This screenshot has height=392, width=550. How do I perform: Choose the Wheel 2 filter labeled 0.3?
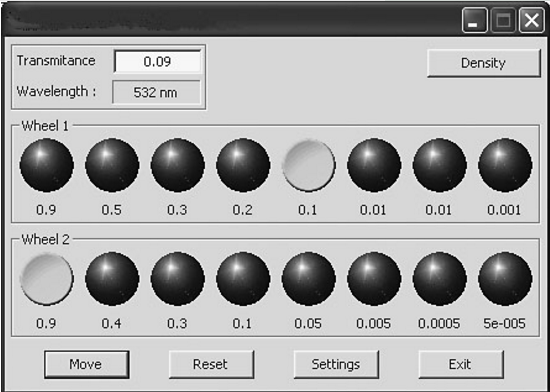178,279
